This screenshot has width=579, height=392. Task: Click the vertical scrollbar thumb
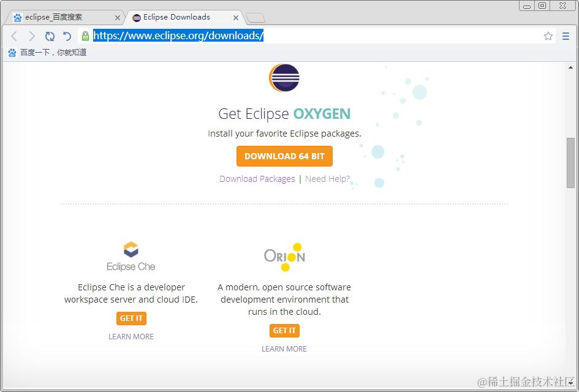[570, 162]
